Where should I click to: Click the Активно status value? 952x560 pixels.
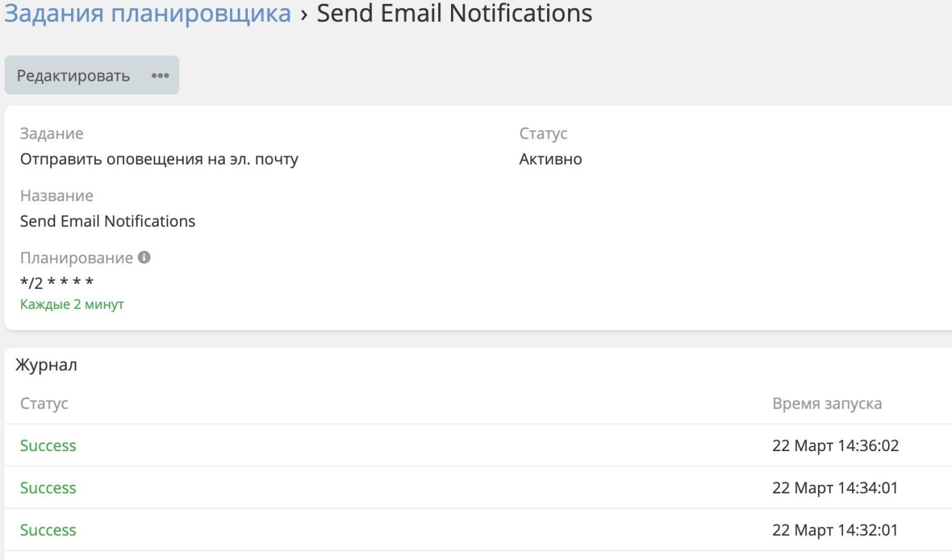pos(550,159)
